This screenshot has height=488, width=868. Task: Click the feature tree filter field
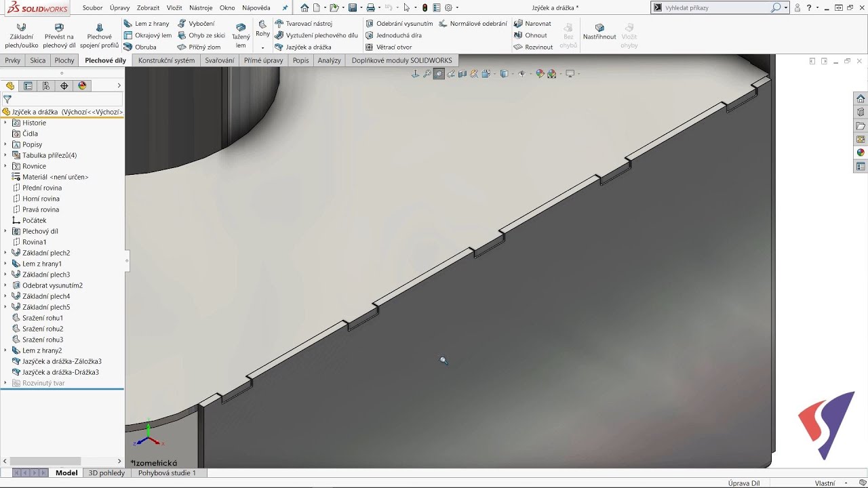pyautogui.click(x=62, y=99)
